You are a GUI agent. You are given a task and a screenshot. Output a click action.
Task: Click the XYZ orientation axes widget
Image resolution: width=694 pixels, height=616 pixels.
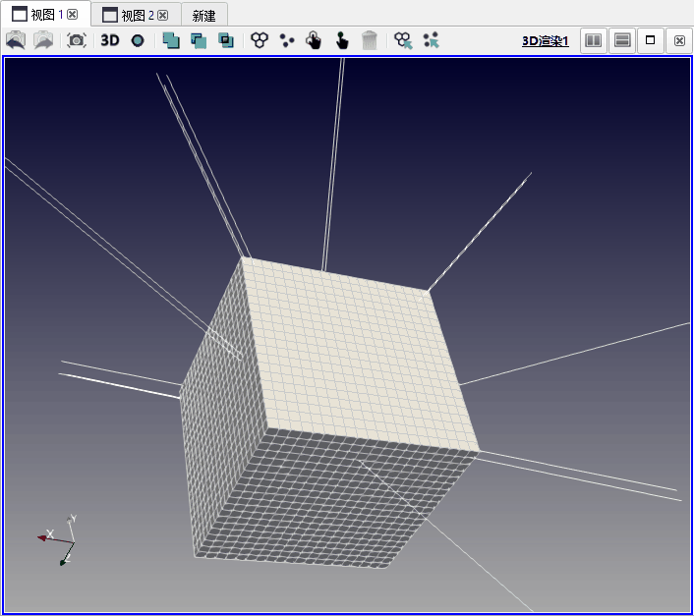coord(58,540)
